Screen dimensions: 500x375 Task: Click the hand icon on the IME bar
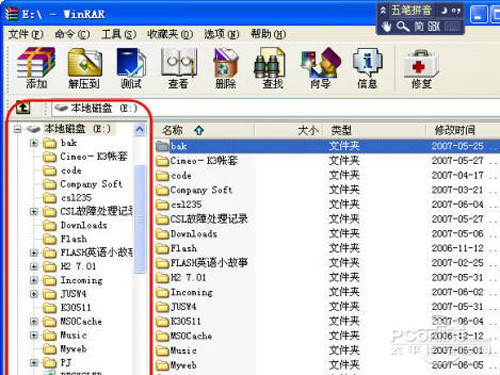pyautogui.click(x=386, y=26)
